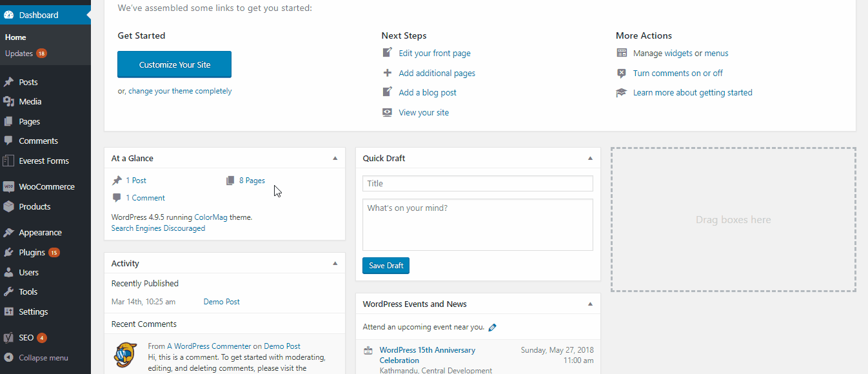Viewport: 868px width, 374px height.
Task: Open the Search Engines Discouraged link
Action: click(x=158, y=228)
